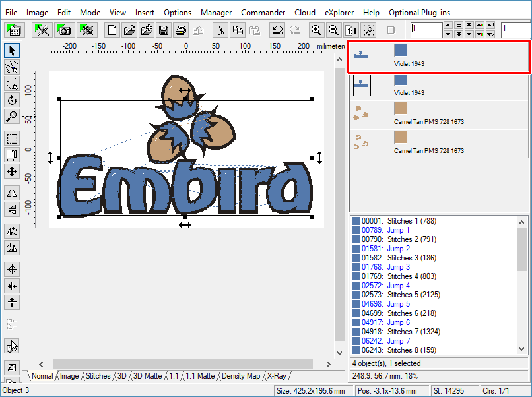Click the digitizing tools toolbar icon
The image size is (532, 397).
coord(42,30)
